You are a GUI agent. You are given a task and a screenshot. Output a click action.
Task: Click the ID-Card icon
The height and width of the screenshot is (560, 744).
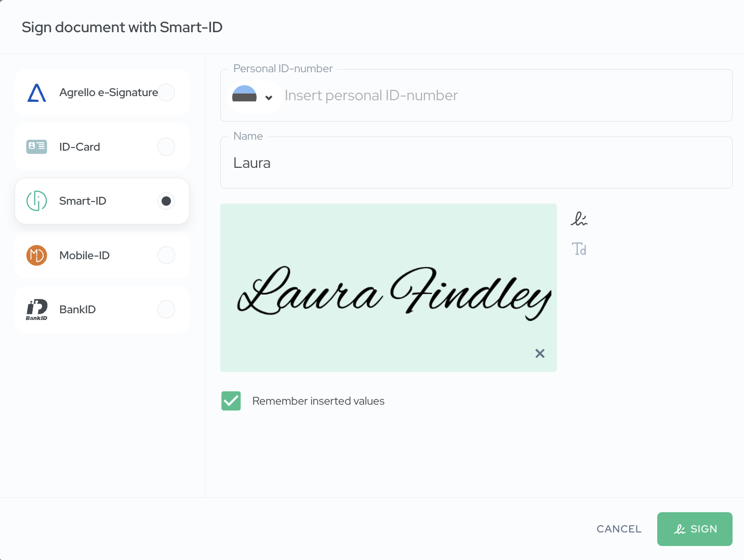coord(36,147)
